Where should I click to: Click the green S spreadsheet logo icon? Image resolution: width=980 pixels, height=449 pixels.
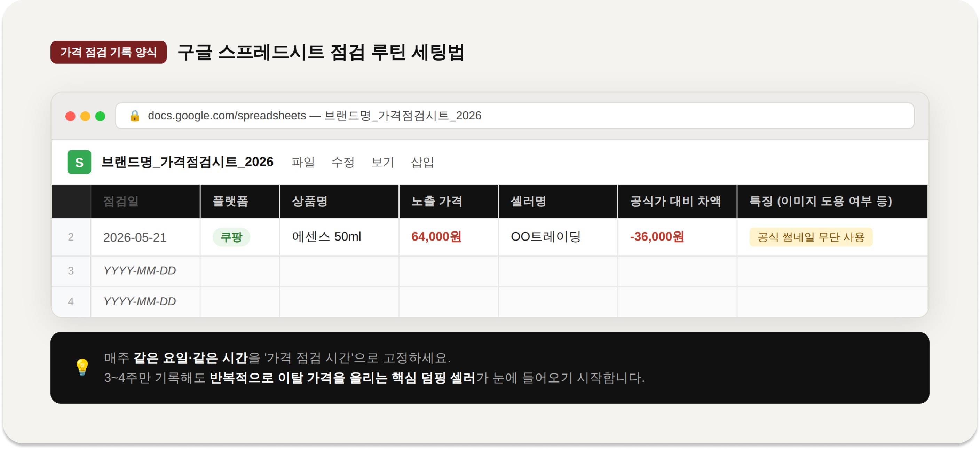click(79, 162)
